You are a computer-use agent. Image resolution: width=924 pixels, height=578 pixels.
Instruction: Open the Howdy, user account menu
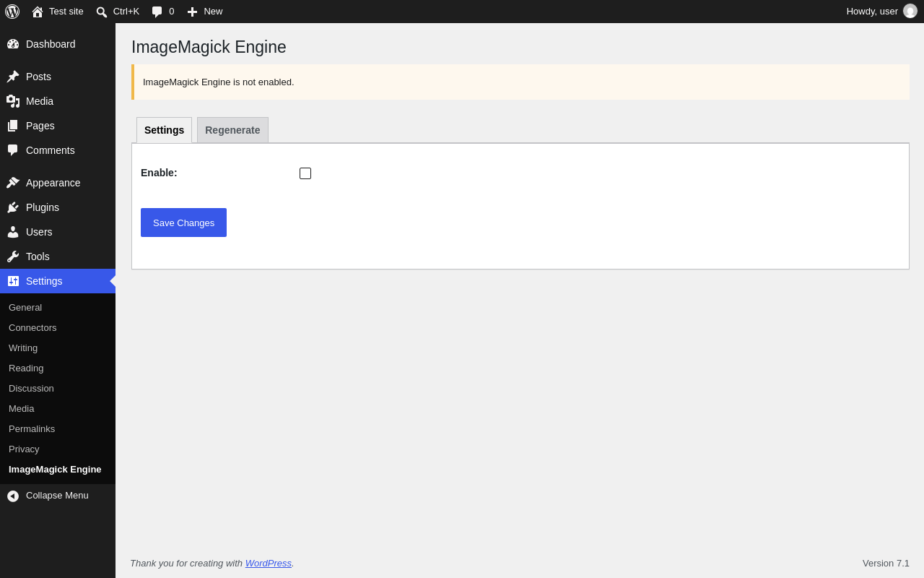click(881, 12)
